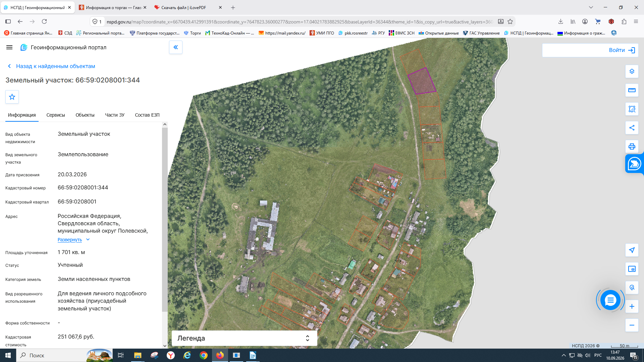Add parcel to favorites with star icon

[12, 97]
